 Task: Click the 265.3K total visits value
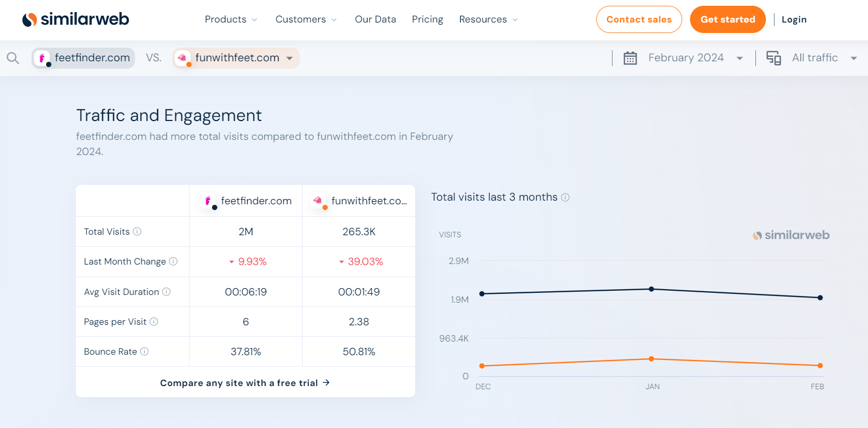click(x=359, y=232)
